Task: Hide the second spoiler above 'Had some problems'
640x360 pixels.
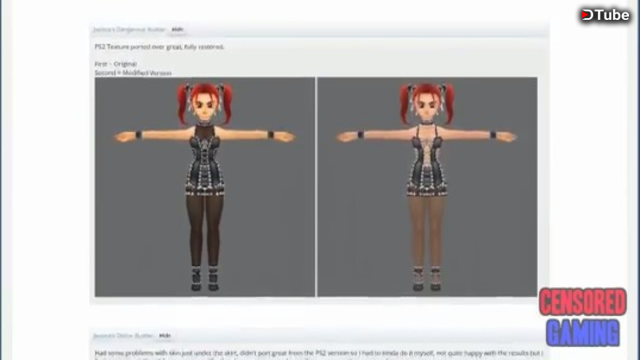Action: 165,336
